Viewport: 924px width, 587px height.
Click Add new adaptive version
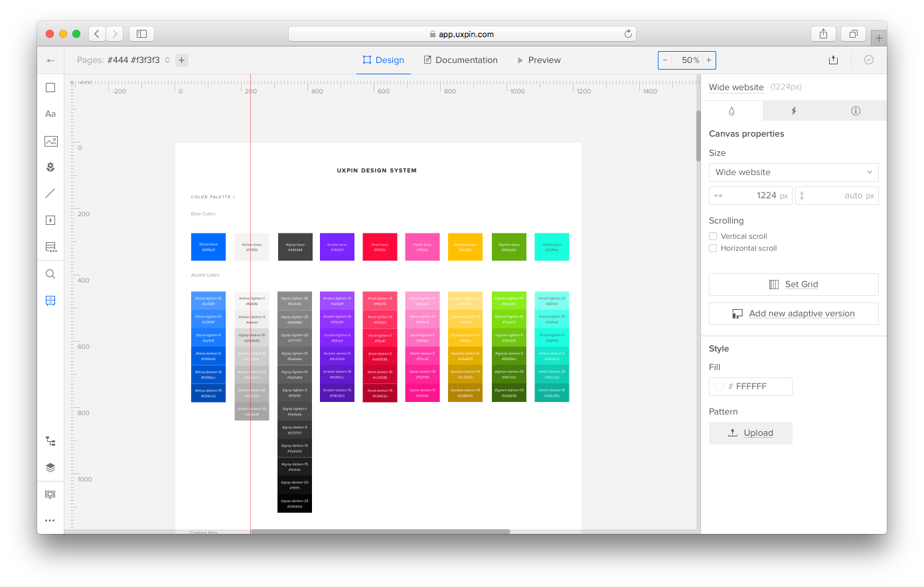coord(794,314)
